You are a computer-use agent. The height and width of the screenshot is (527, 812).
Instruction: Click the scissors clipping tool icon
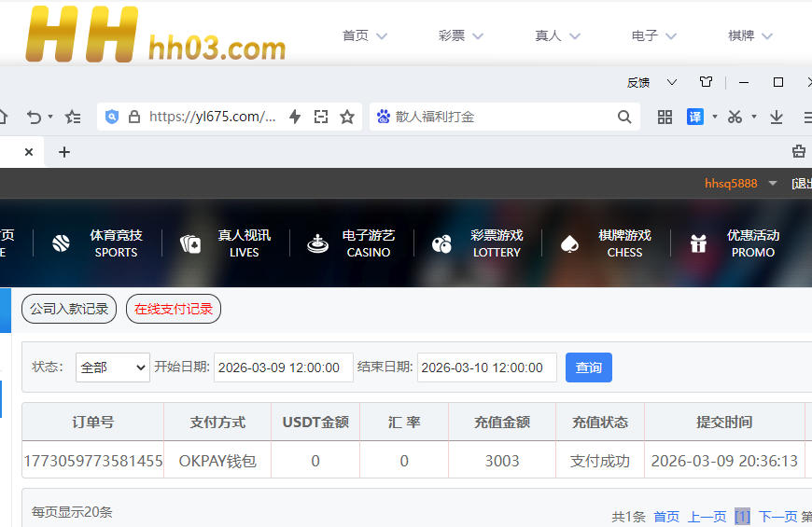point(735,117)
